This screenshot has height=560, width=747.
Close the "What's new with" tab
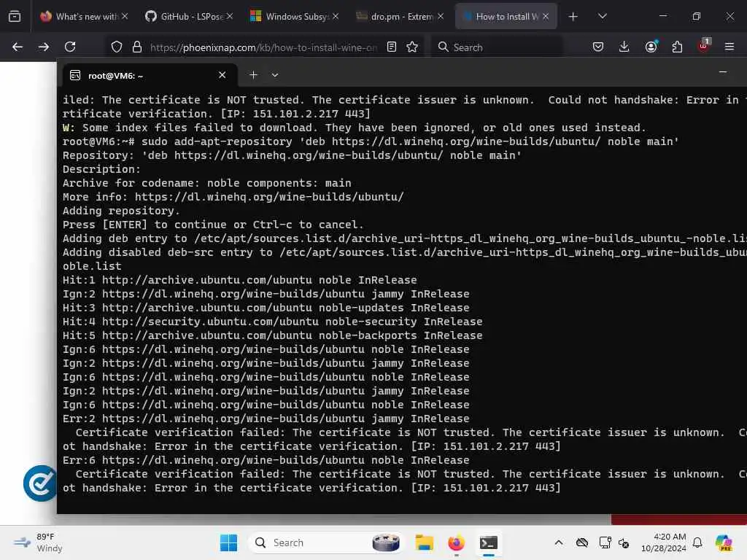[124, 16]
